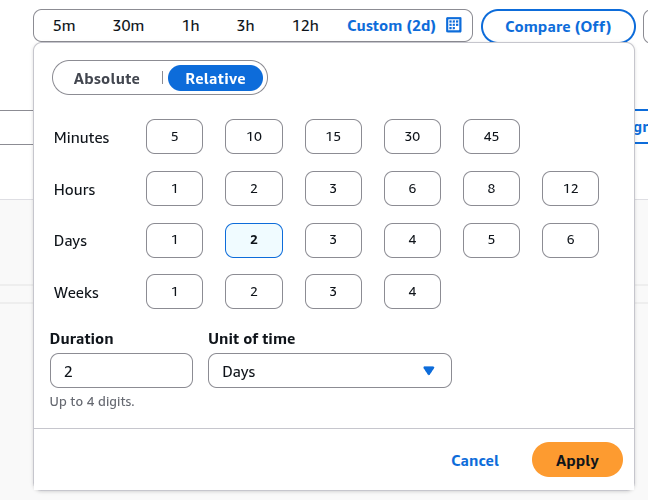Choose the 3h quick range
Screen dimensions: 648x500
245,26
